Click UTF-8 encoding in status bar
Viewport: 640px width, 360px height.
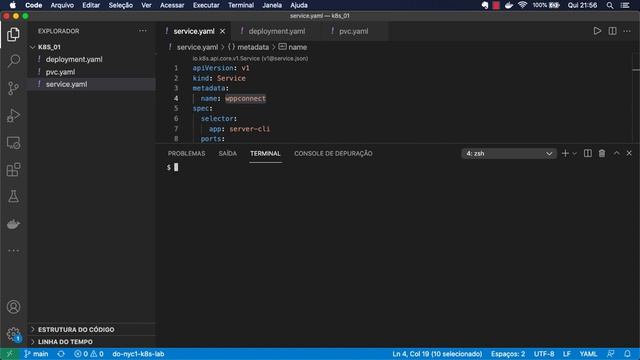point(544,354)
